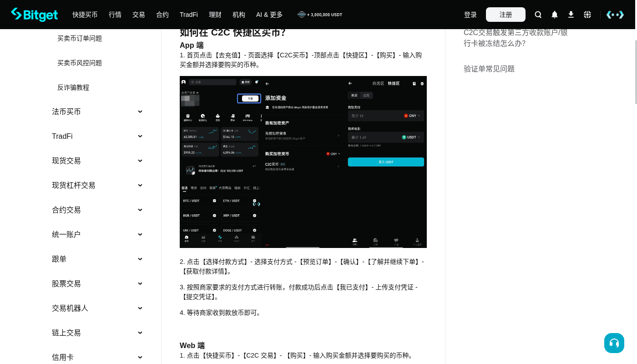Screen dimensions: 637x364
Task: Expand the 法币买币 chevron
Action: 140,111
